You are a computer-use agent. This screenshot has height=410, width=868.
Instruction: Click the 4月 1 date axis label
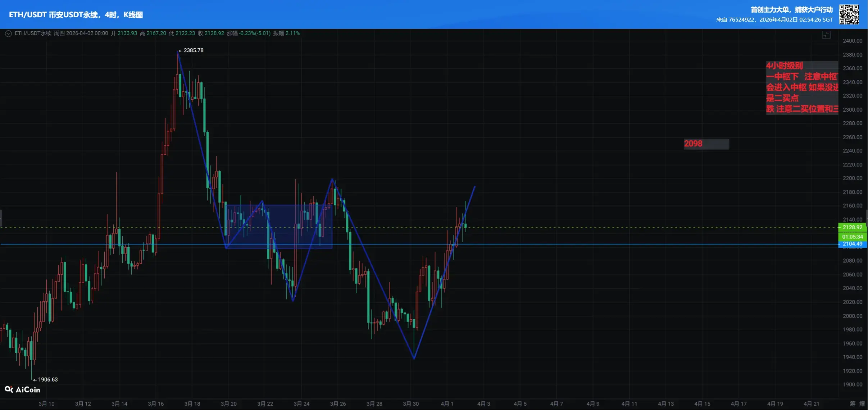coord(447,404)
